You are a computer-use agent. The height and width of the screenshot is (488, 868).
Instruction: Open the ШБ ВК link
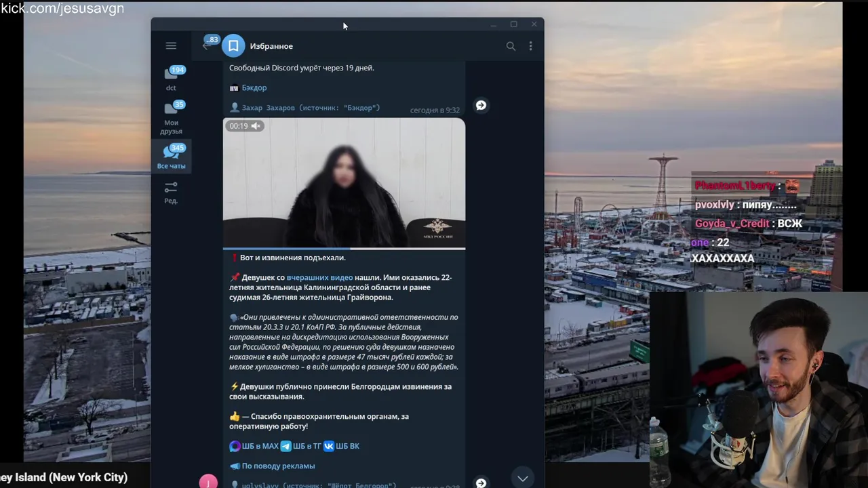[347, 446]
